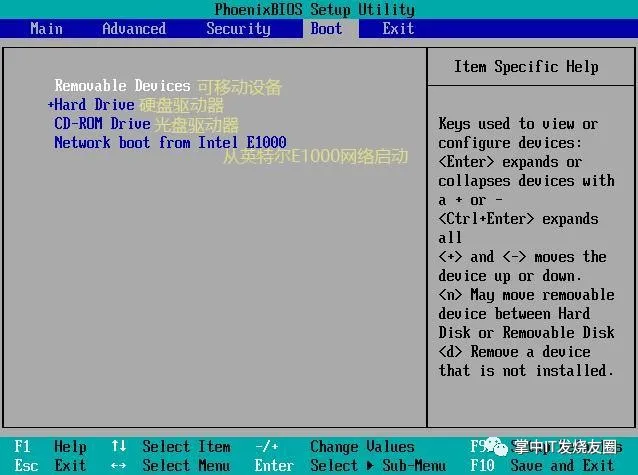Open the Main tab
The width and height of the screenshot is (638, 475).
coord(46,28)
